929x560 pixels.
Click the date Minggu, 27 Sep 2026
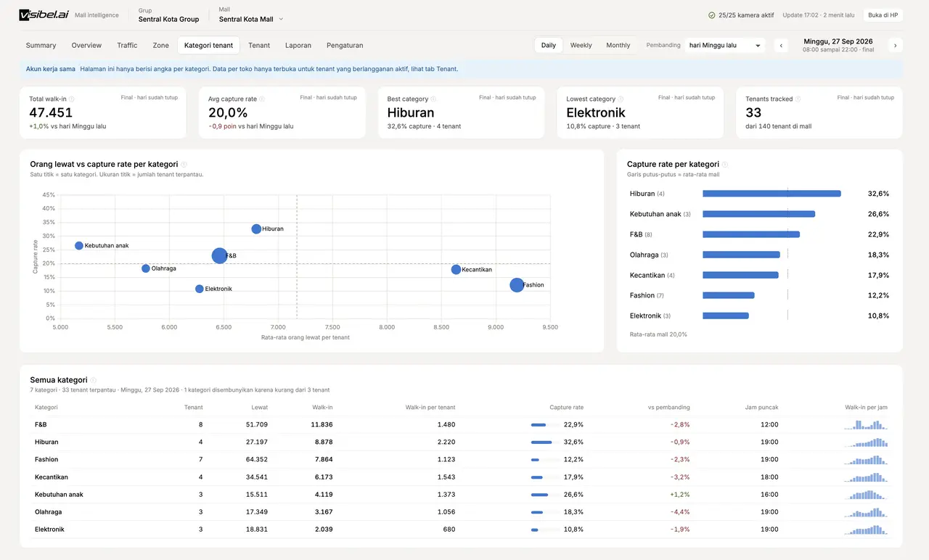[838, 41]
